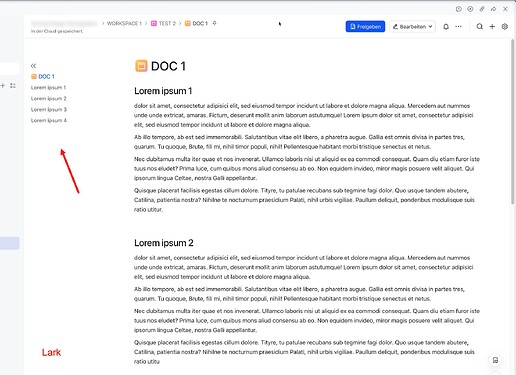Click the list-view icon in the left sidebar

point(13,86)
